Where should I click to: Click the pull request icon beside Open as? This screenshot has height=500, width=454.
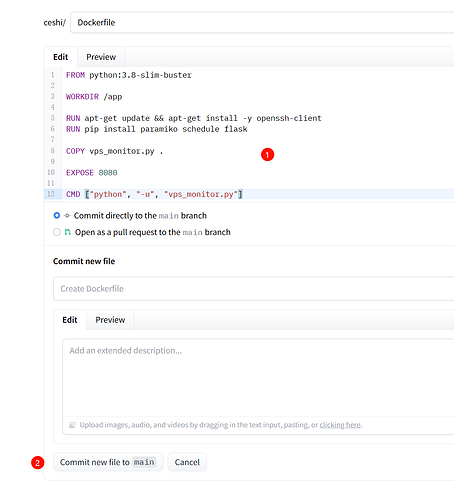click(x=68, y=232)
